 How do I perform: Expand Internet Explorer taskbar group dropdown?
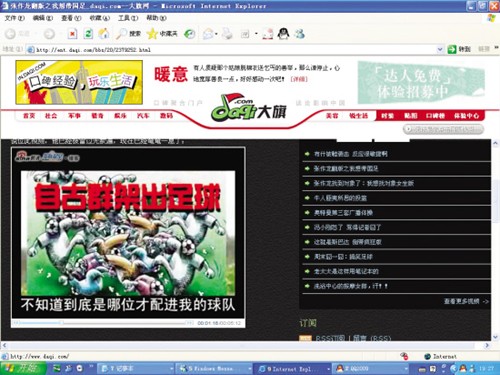(x=328, y=369)
